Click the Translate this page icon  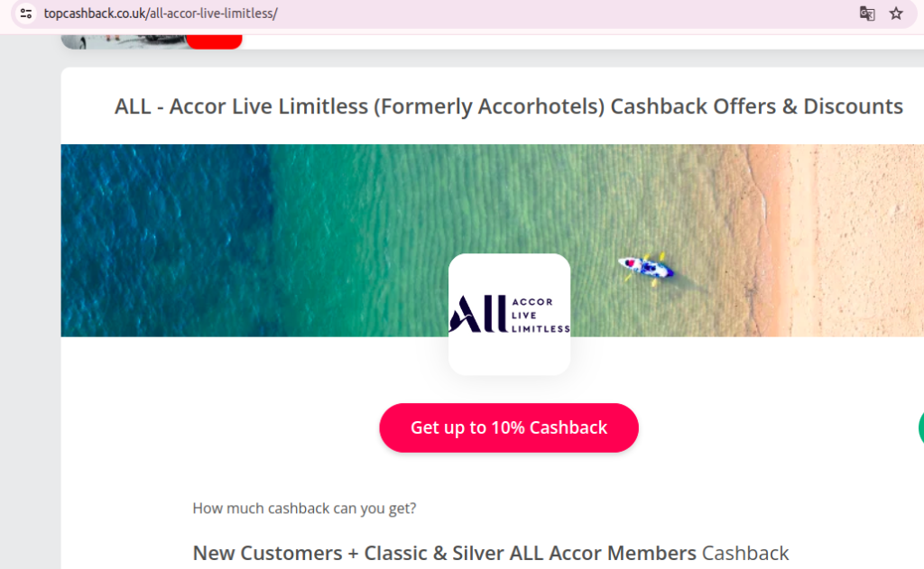pyautogui.click(x=867, y=13)
